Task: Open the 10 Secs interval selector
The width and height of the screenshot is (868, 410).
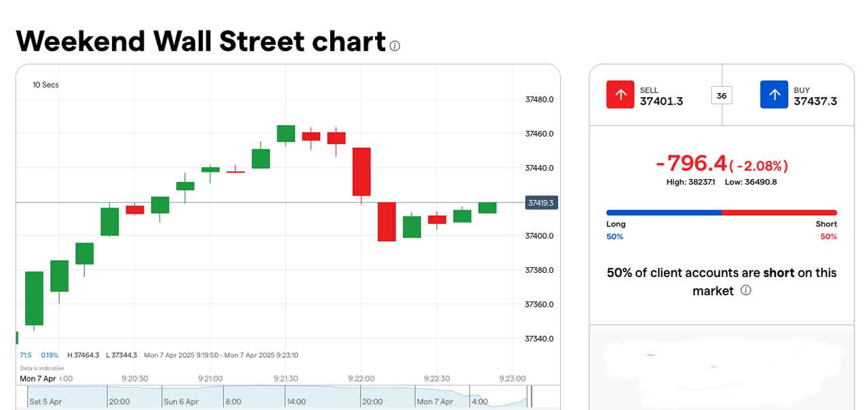Action: (x=45, y=85)
